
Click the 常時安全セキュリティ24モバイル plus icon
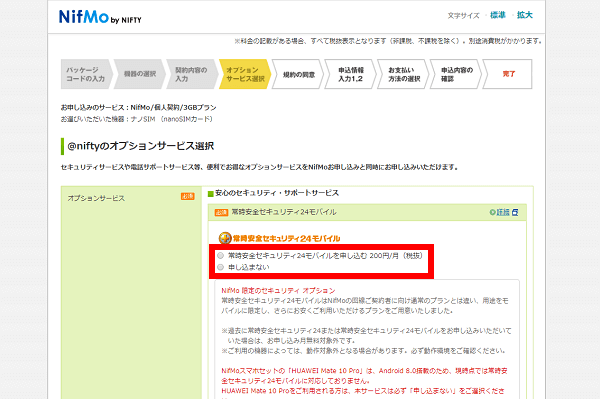[x=225, y=238]
